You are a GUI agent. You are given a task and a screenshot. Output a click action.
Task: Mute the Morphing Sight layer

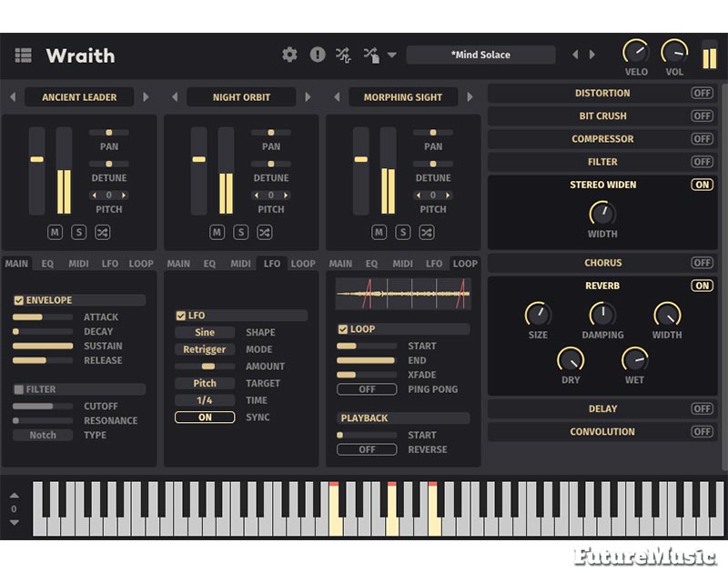pos(379,232)
